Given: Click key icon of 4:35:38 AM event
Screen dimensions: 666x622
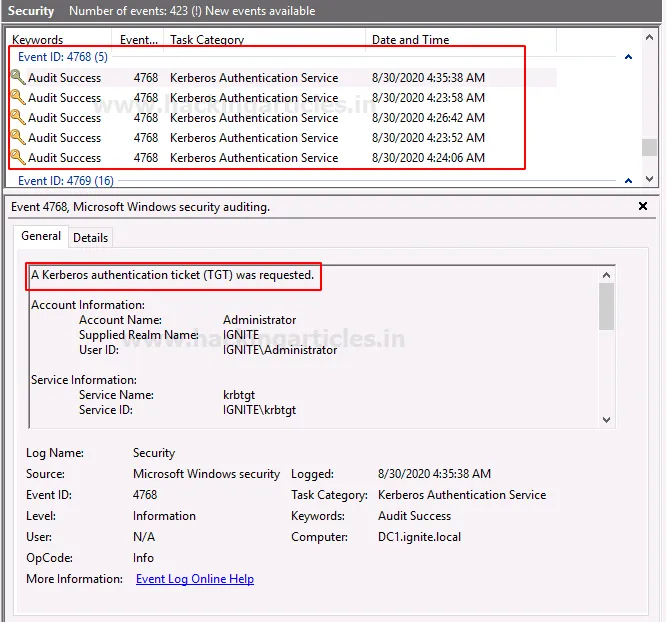Looking at the screenshot, I should coord(17,78).
